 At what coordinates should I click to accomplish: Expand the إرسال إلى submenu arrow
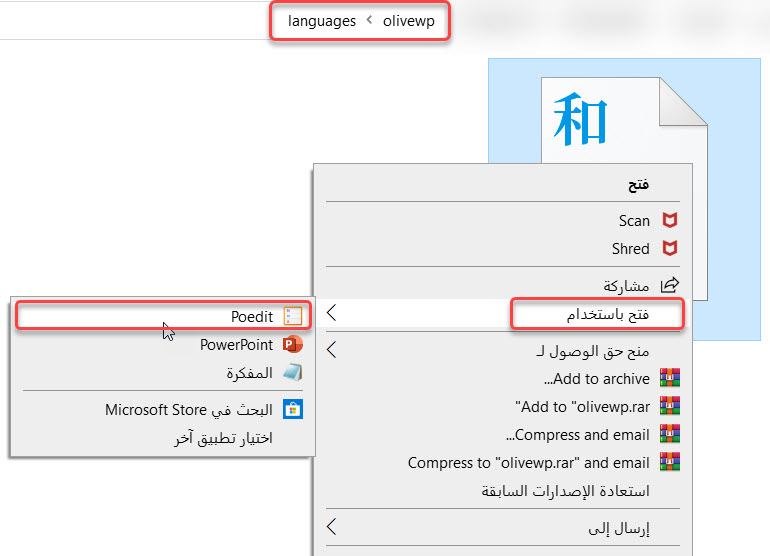coord(332,527)
